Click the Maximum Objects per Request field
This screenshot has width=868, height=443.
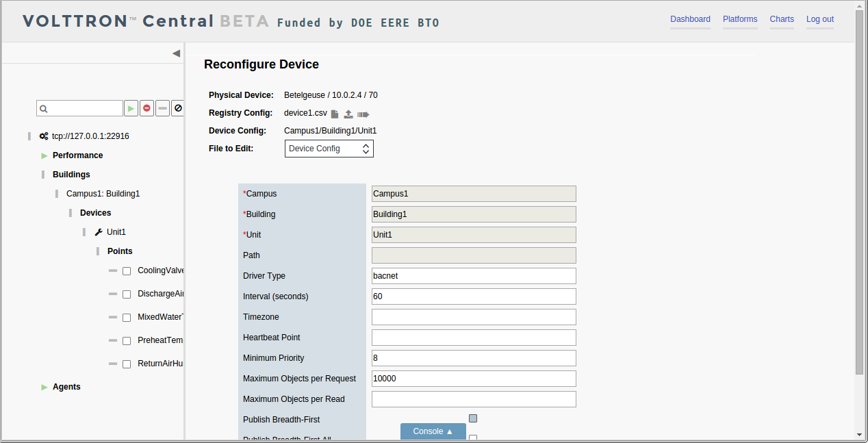coord(474,379)
